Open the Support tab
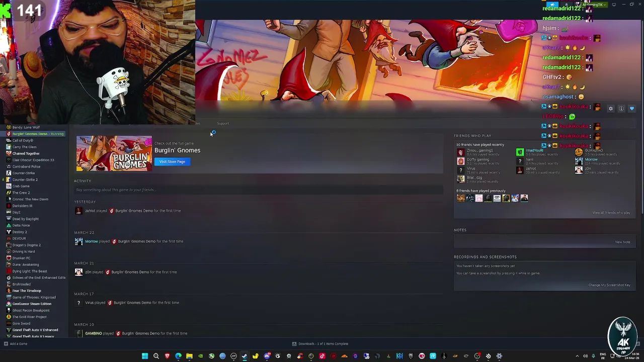 tap(223, 123)
